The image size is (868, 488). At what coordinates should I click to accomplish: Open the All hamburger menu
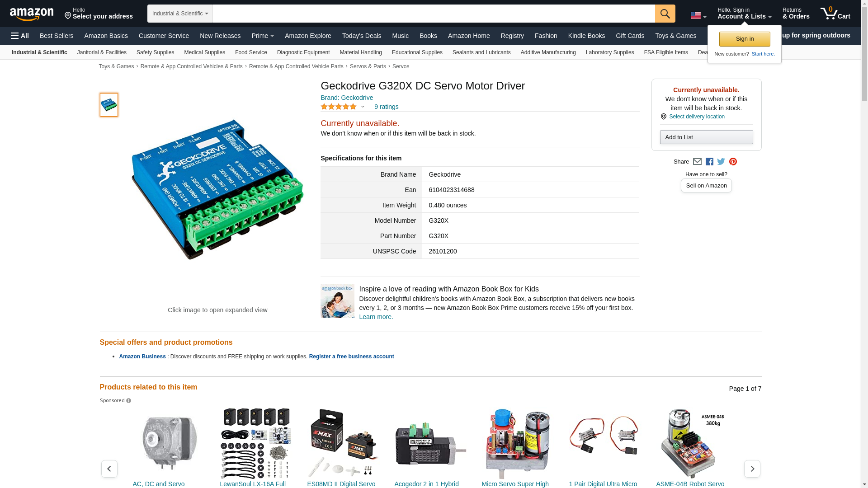pos(20,36)
